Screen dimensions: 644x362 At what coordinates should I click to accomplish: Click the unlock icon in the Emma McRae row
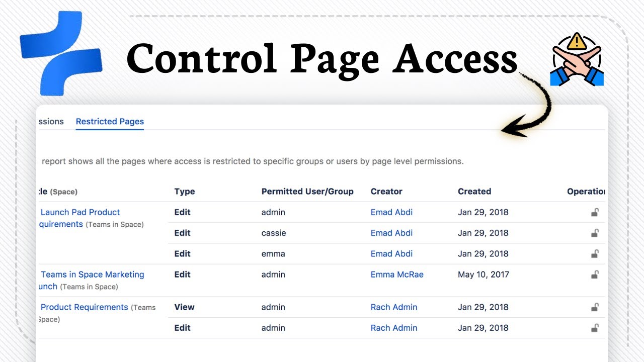(595, 275)
